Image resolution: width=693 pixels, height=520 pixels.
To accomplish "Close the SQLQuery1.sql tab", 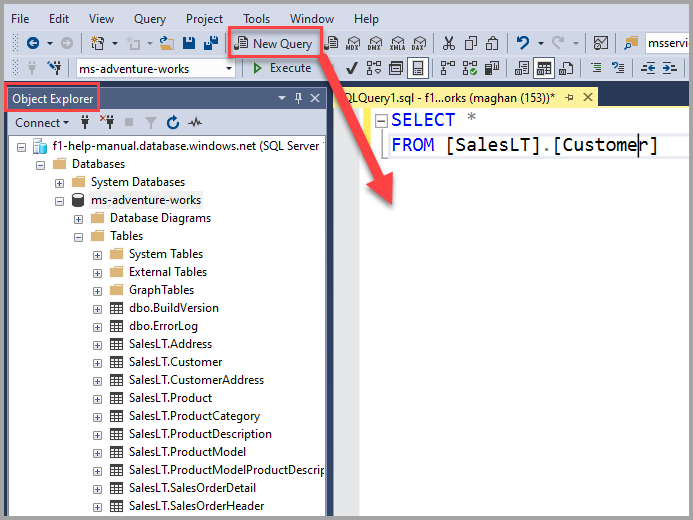I will 588,97.
